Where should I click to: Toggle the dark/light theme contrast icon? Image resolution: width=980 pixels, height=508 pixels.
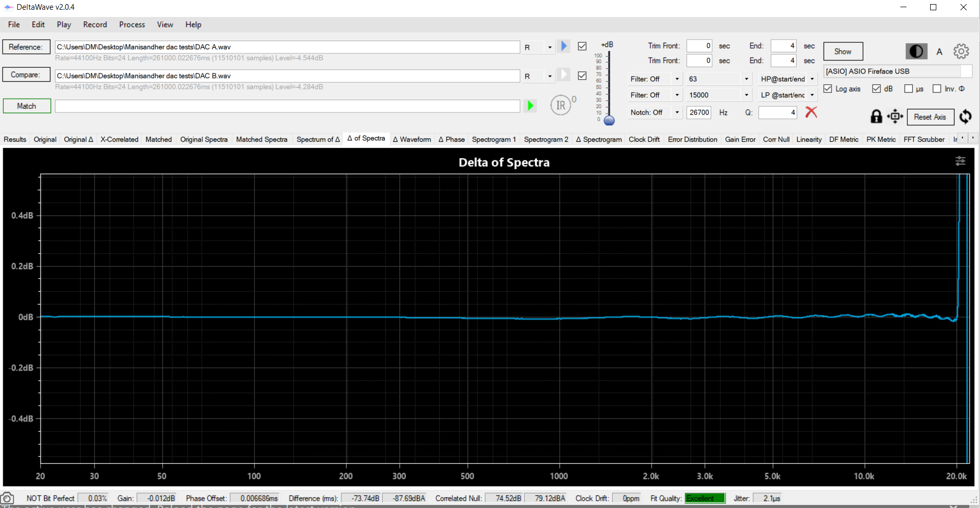coord(916,51)
